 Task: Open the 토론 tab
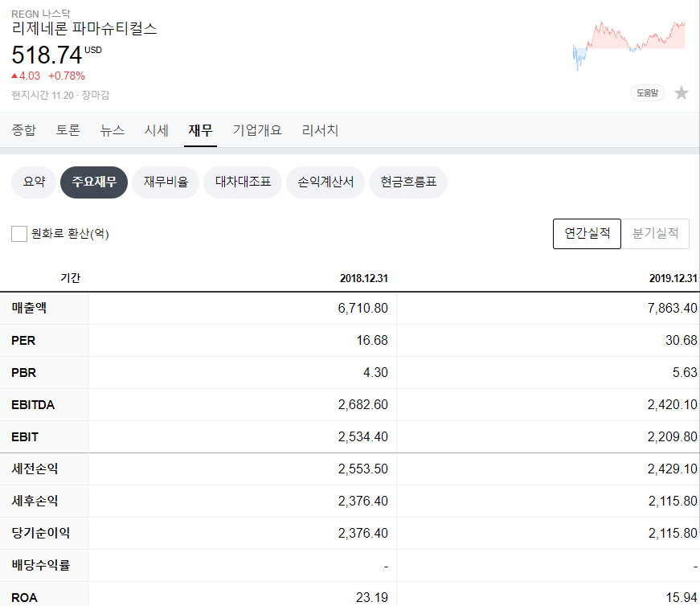tap(68, 130)
